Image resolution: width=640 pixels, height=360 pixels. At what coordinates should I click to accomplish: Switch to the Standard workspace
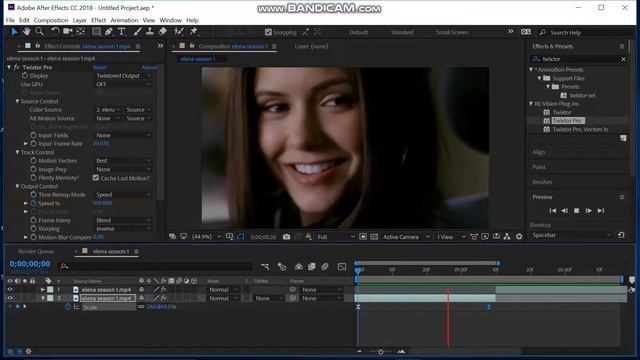tap(402, 32)
